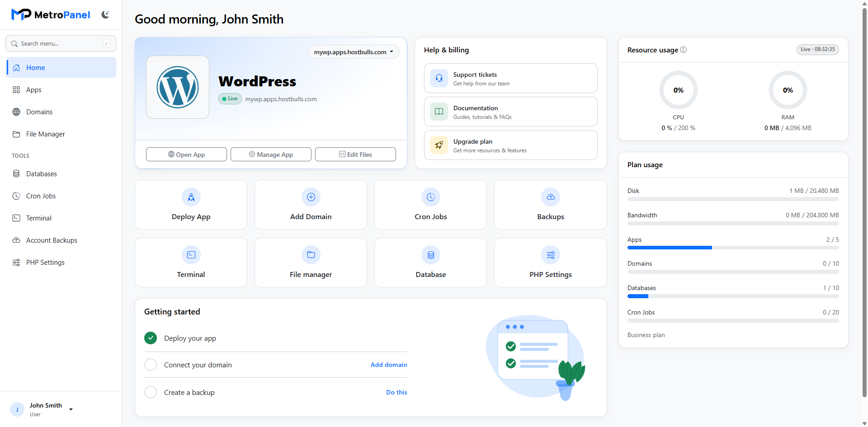Click the Terminal tile icon
Viewport: 868px width, 427px height.
(191, 255)
